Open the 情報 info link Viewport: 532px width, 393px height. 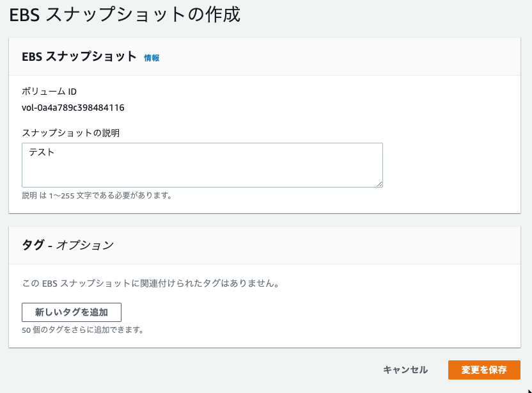click(x=152, y=58)
